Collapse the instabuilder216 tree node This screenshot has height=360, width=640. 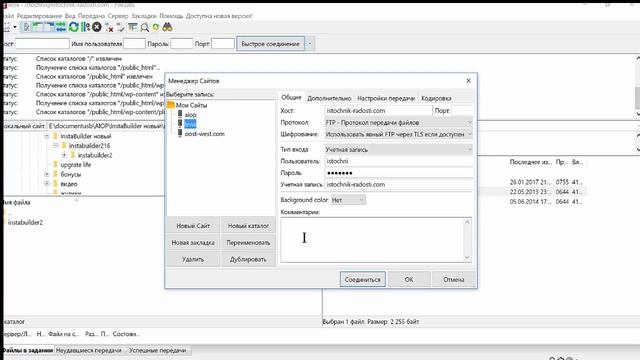56,145
